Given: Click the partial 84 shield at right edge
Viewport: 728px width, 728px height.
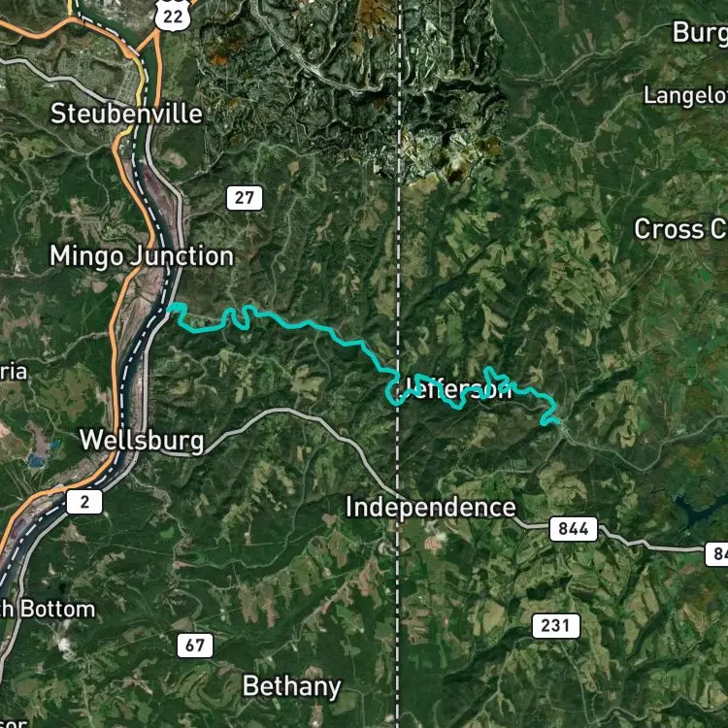Looking at the screenshot, I should click(x=716, y=553).
